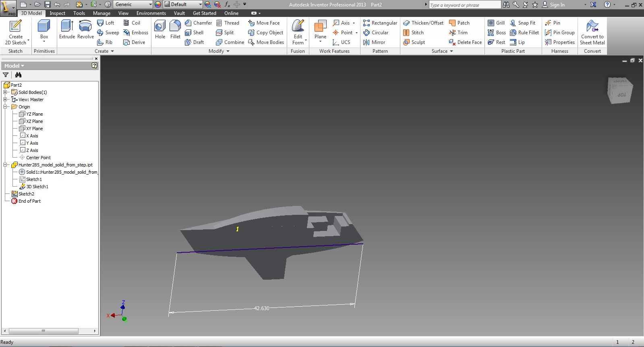Open Model browser help icon
Viewport: 644px width, 347px height.
(94, 65)
